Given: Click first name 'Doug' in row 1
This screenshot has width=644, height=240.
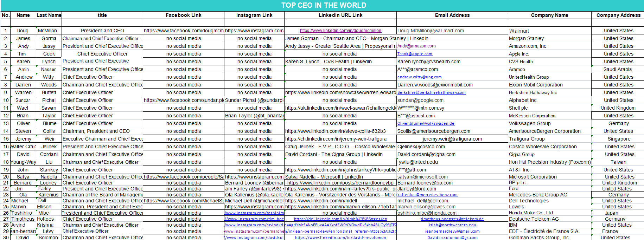Looking at the screenshot, I should click(23, 31).
